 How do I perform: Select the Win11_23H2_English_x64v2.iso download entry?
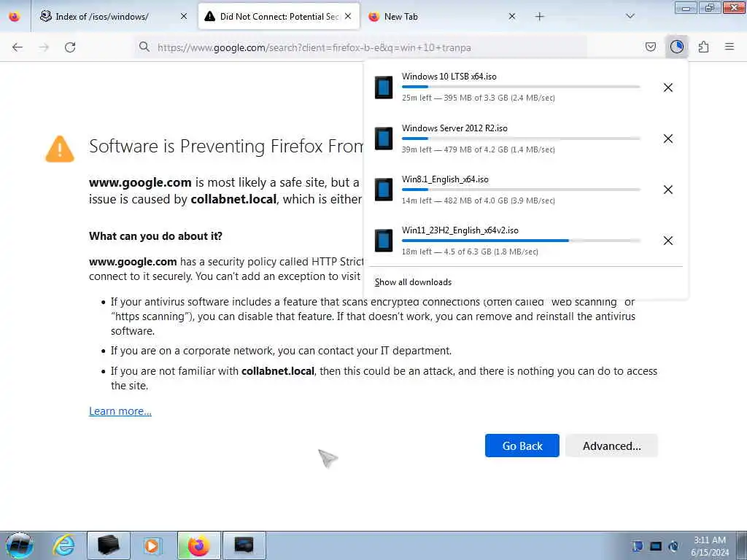tap(525, 241)
